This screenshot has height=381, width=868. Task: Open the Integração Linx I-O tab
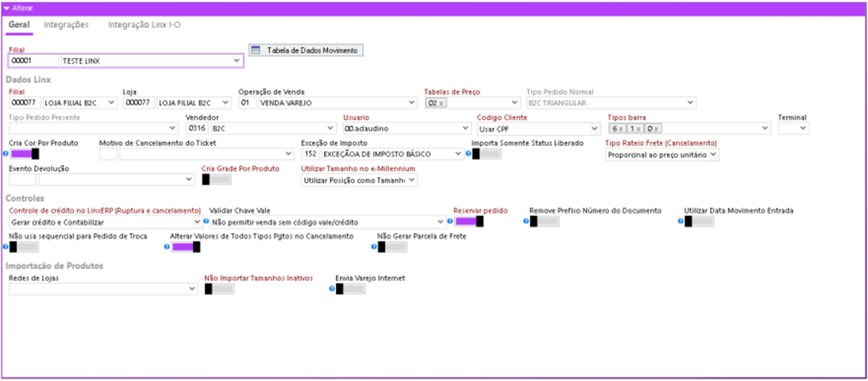[x=145, y=25]
